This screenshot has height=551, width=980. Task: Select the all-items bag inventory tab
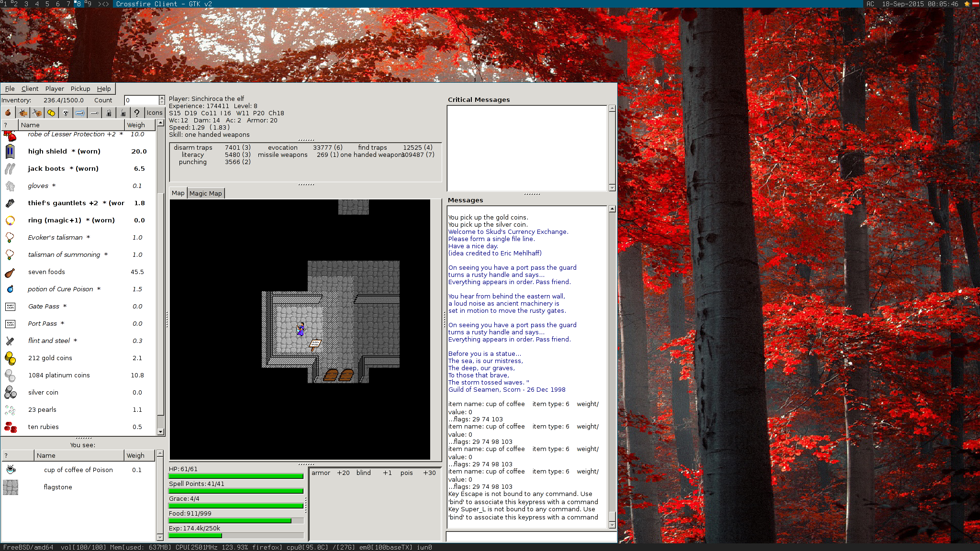pyautogui.click(x=8, y=113)
